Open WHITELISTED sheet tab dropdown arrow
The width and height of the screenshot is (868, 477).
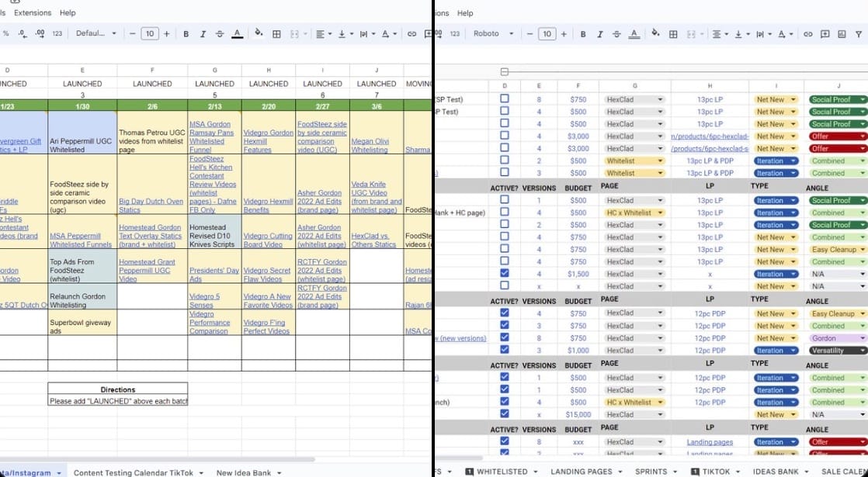pos(535,472)
